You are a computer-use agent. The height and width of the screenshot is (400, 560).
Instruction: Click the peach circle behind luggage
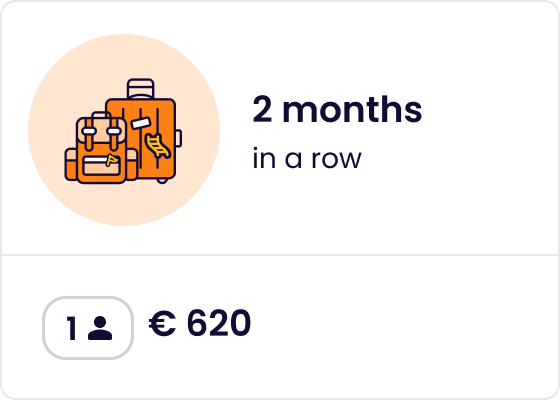124,130
